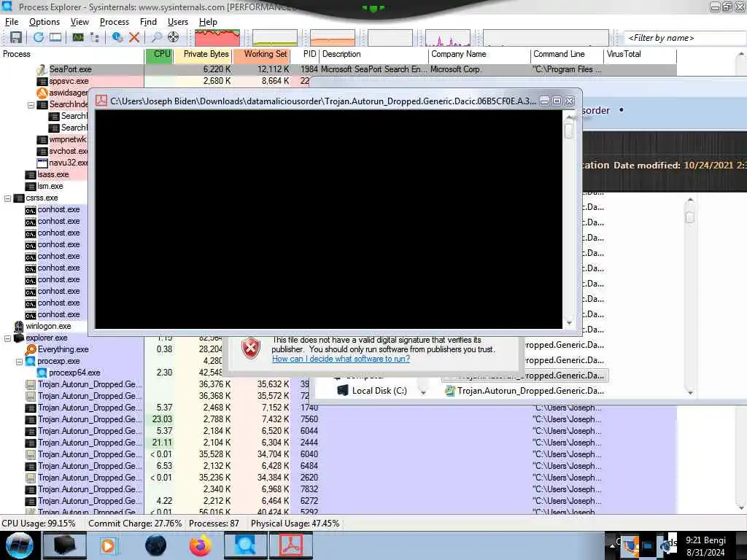Collapse the procexp.exe process tree node
The image size is (747, 560).
[x=19, y=362]
